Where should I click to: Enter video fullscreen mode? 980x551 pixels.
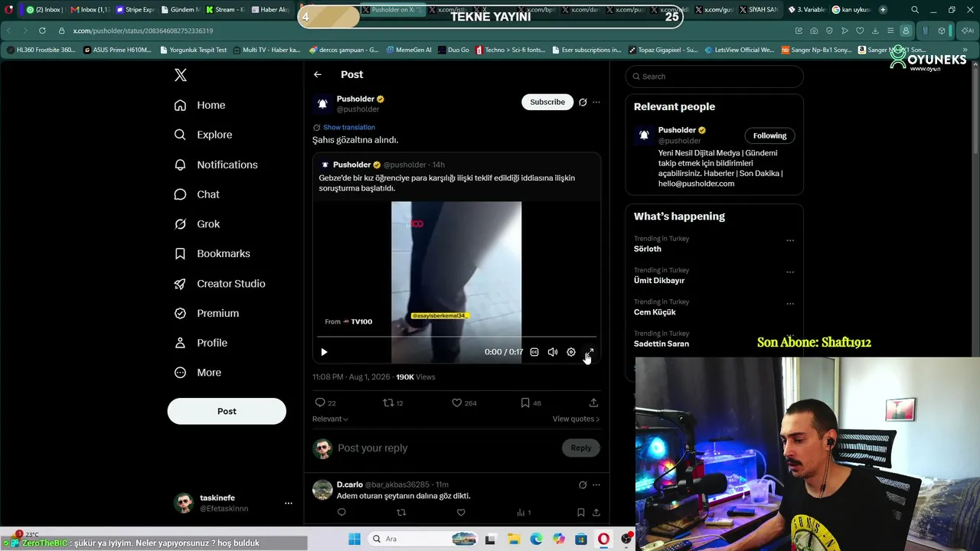[590, 352]
